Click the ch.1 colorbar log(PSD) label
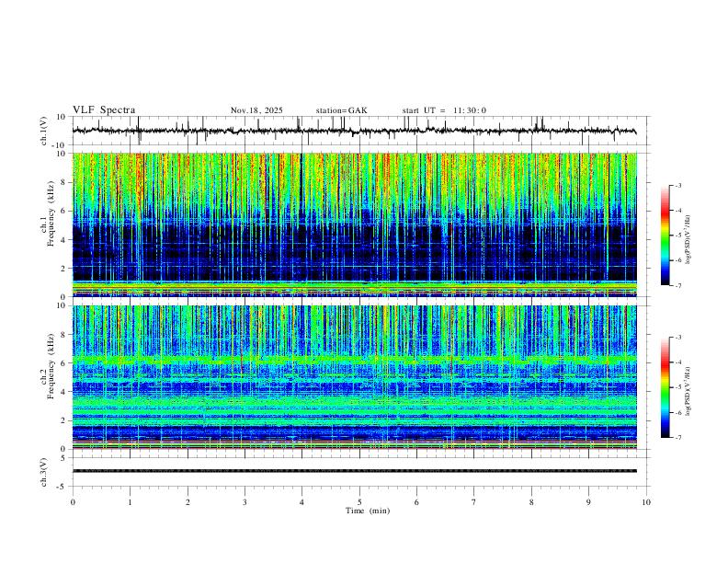The height and width of the screenshot is (563, 728). [x=688, y=239]
